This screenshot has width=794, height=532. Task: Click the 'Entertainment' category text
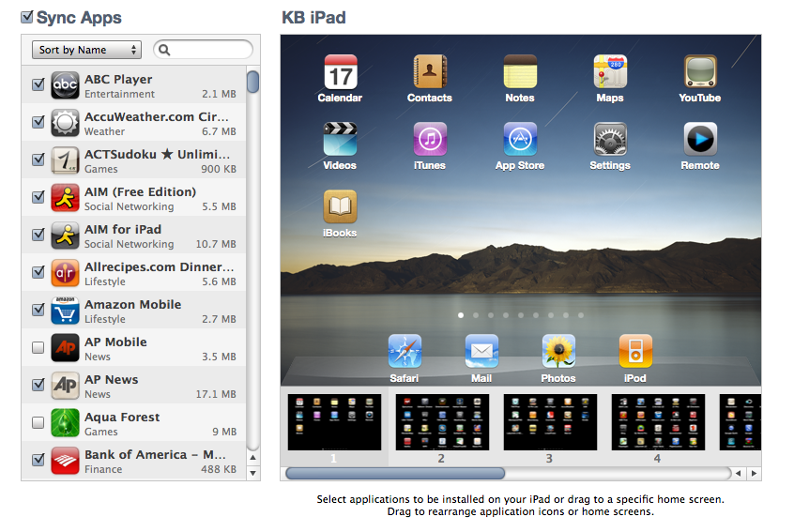tap(119, 94)
